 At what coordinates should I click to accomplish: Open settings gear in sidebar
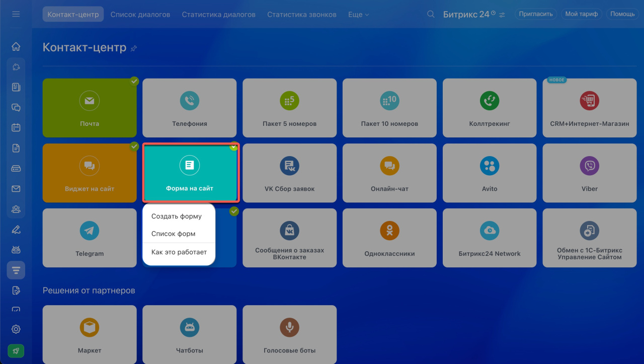coord(16,329)
